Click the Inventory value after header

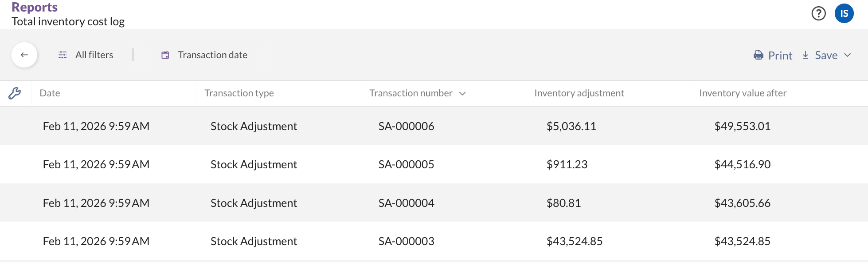[743, 93]
